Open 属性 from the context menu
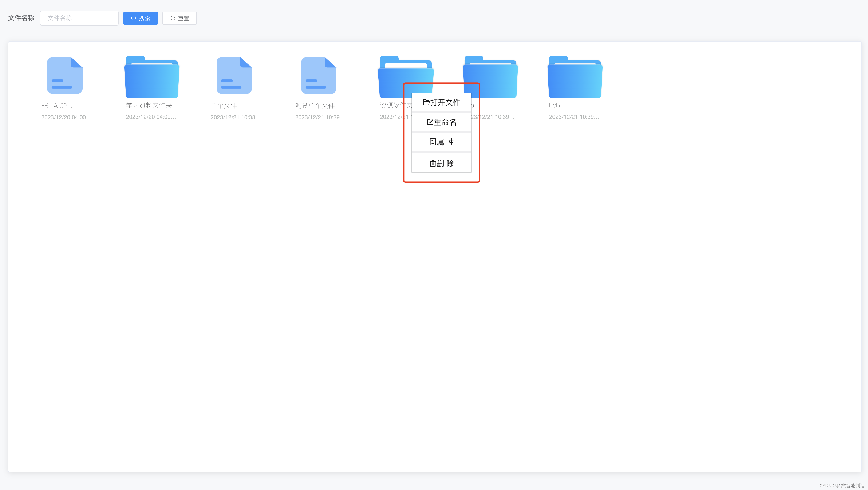Image resolution: width=868 pixels, height=490 pixels. (x=442, y=142)
